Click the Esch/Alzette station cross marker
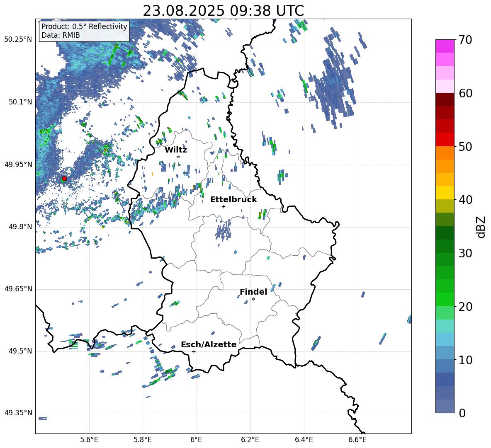The height and width of the screenshot is (448, 491). [x=194, y=351]
